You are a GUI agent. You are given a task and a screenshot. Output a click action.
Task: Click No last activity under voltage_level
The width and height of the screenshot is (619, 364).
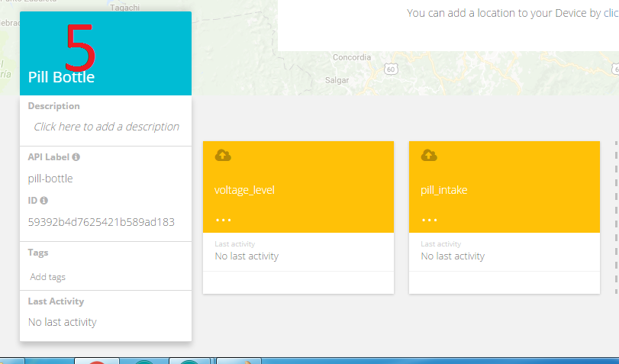247,256
